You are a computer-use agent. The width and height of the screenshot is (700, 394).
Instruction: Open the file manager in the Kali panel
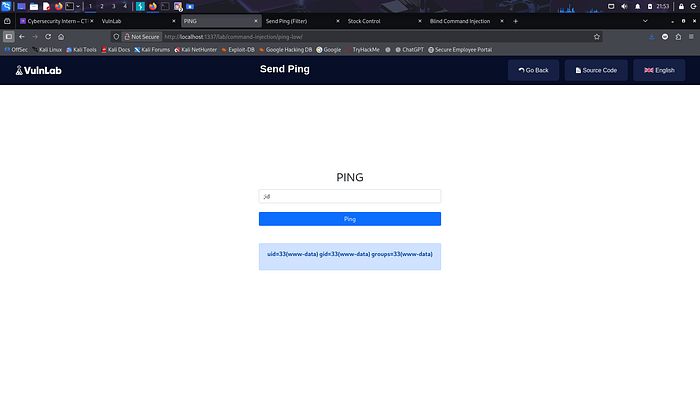(34, 6)
